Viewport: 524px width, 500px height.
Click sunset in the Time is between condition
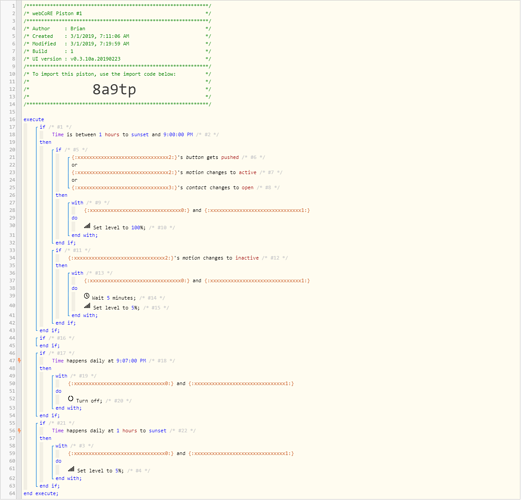[x=140, y=135]
